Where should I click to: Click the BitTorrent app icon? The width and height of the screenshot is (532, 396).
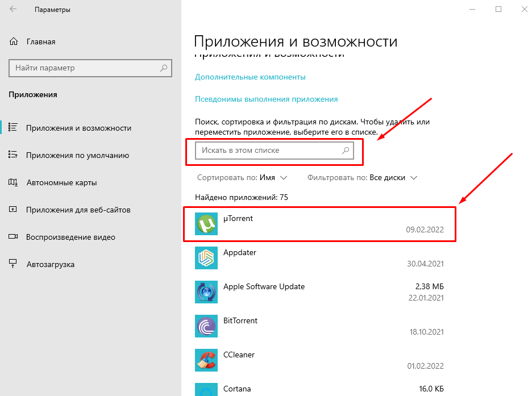tap(206, 326)
